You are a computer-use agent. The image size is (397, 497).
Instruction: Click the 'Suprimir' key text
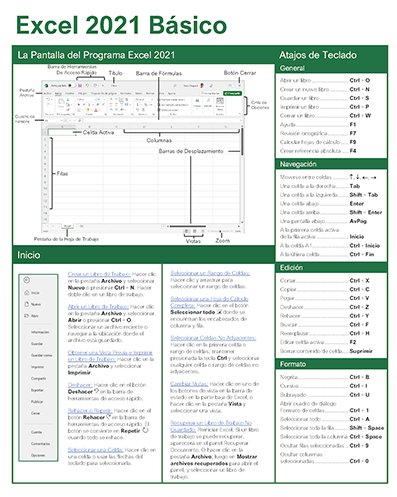(x=361, y=351)
